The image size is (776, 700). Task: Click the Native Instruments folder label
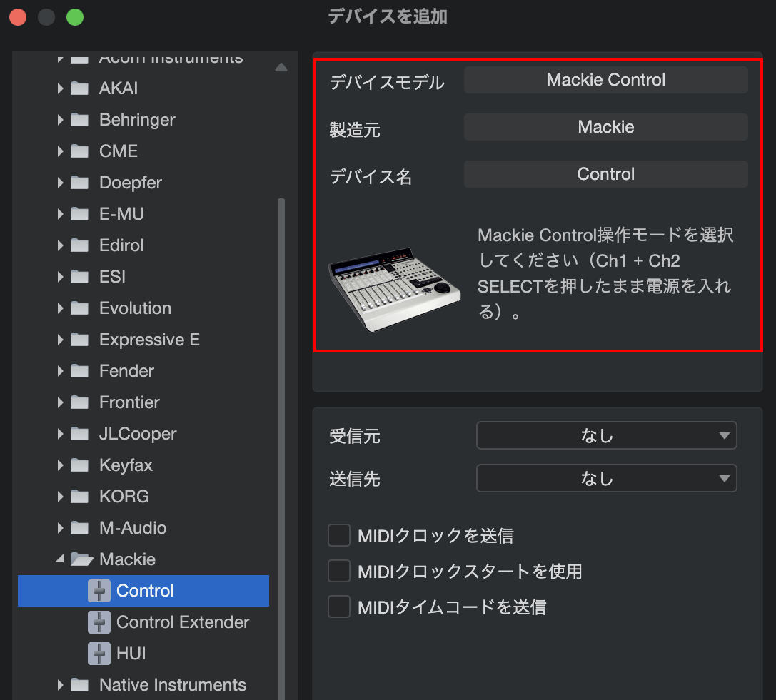point(173,685)
